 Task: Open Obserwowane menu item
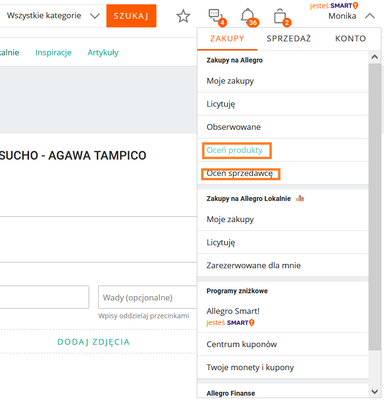[x=283, y=127]
